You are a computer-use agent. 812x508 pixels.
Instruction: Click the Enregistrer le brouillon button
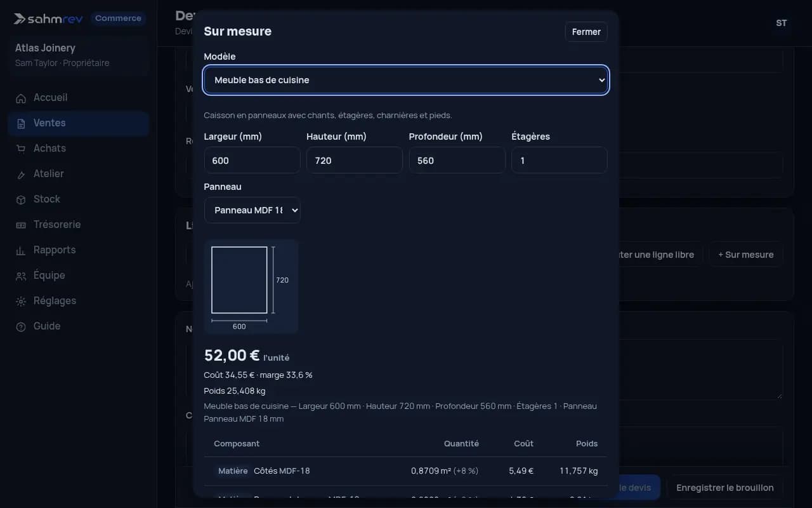(724, 488)
